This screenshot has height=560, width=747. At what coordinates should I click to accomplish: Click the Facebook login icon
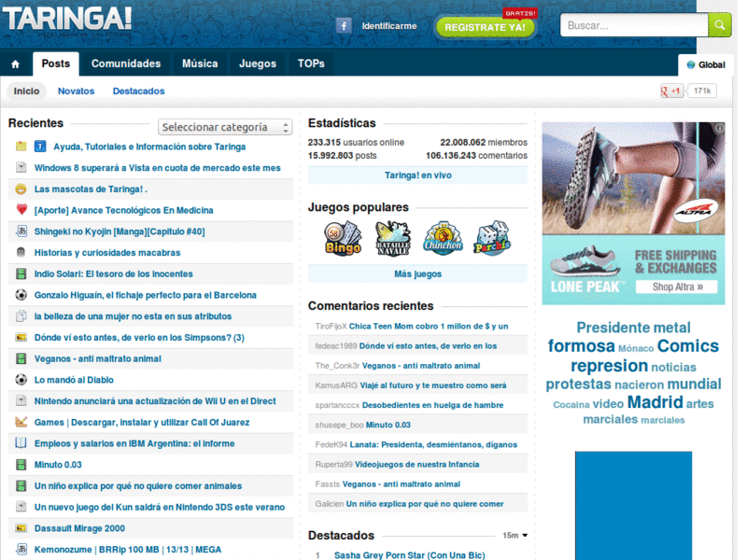click(344, 25)
